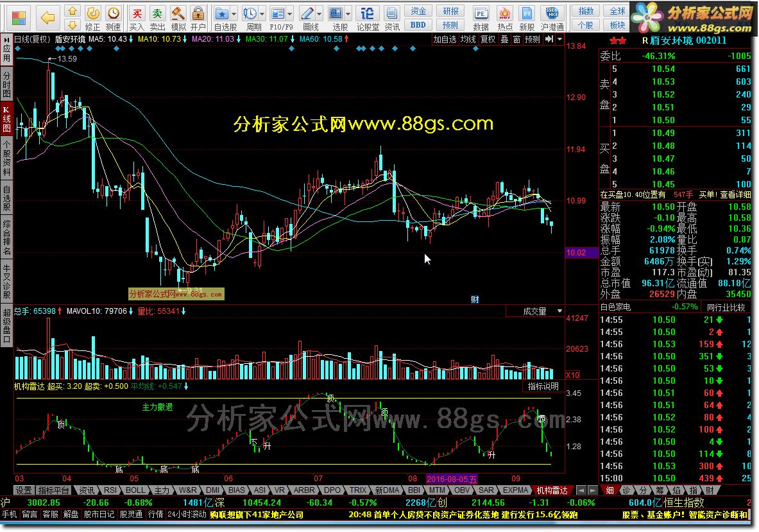This screenshot has width=759, height=532.
Task: Switch to the BOLL indicator tab
Action: (x=135, y=490)
